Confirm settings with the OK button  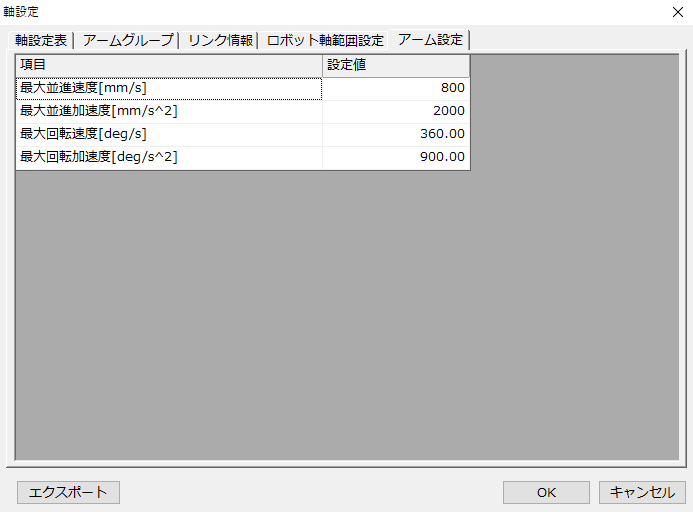click(546, 492)
